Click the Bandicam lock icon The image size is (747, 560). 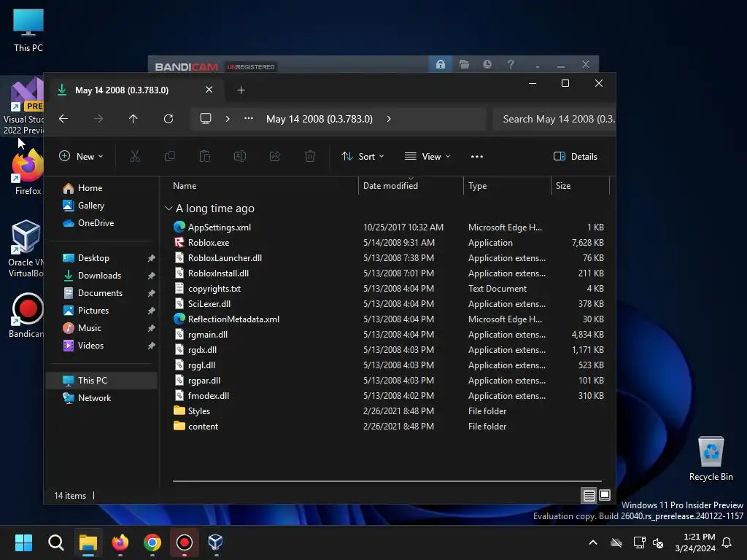point(441,64)
